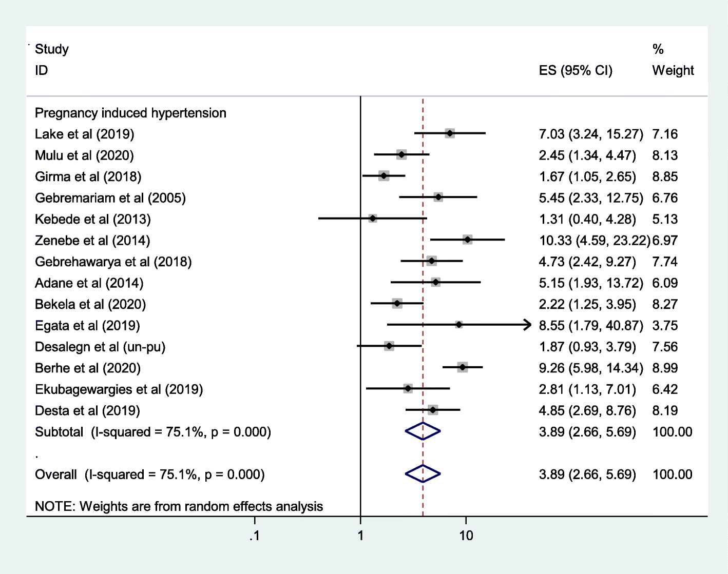Select the Subtotal I-squared 75.1% row label
This screenshot has width=728, height=574.
point(153,432)
